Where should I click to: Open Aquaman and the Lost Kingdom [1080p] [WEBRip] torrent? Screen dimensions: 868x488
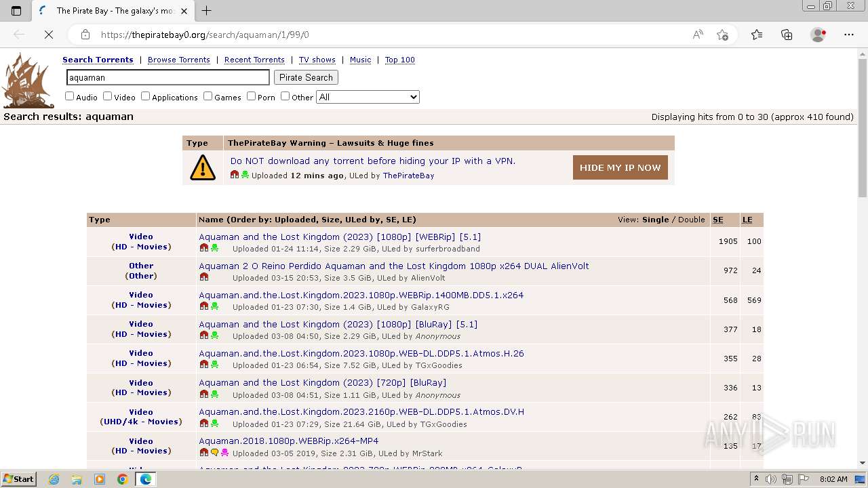tap(340, 237)
